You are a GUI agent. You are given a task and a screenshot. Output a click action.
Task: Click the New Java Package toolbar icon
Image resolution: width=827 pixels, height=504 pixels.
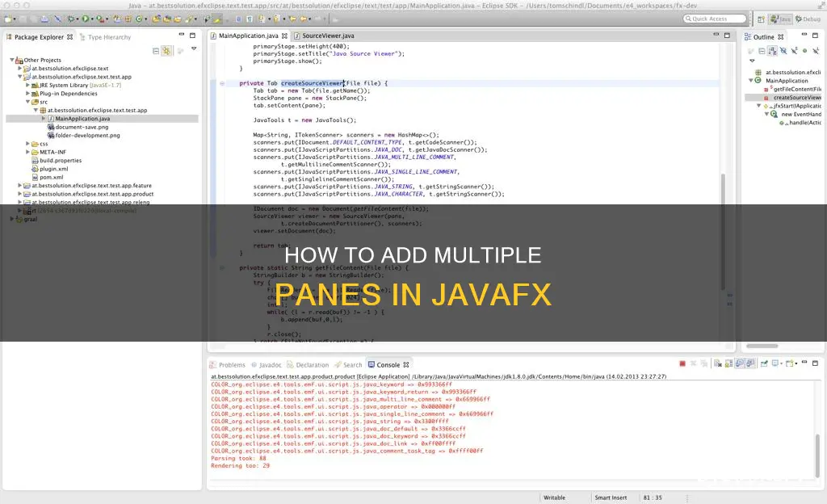point(128,19)
